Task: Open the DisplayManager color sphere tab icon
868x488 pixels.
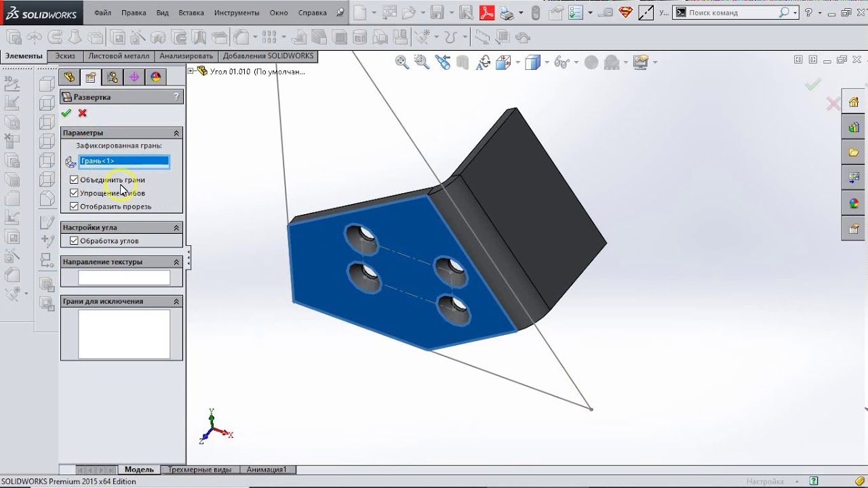Action: [x=156, y=77]
